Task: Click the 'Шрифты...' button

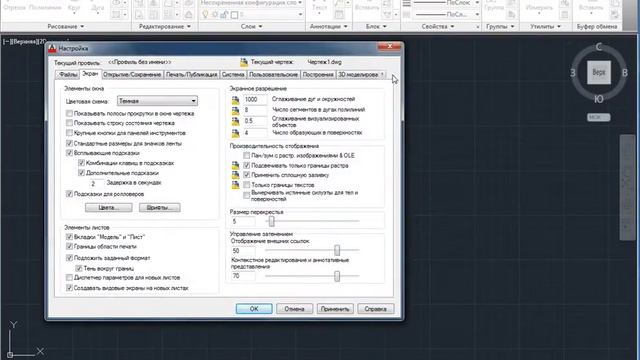Action: pos(160,208)
